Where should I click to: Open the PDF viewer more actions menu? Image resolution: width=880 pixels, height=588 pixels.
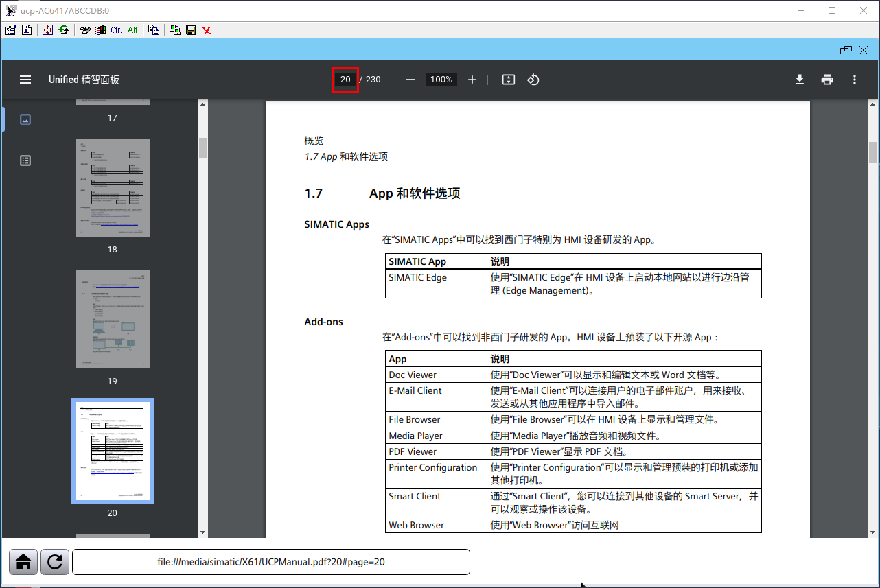click(x=855, y=80)
